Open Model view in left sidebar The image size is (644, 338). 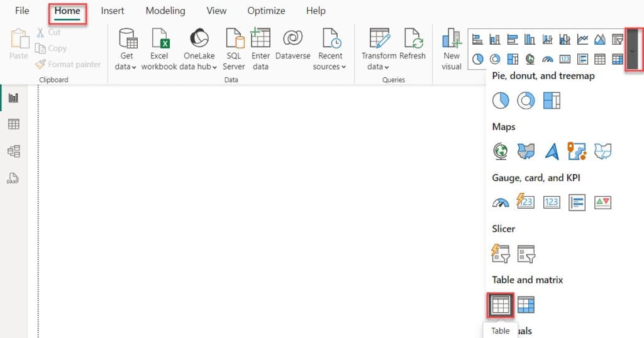click(x=14, y=151)
